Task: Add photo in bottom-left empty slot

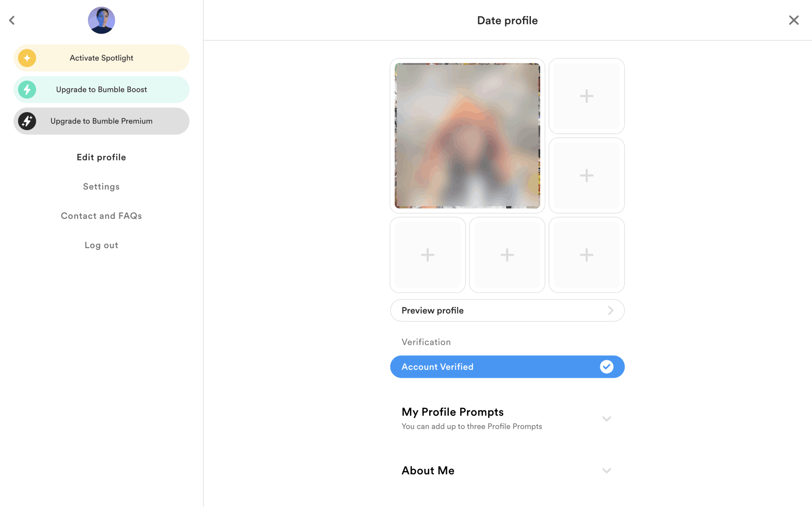Action: pyautogui.click(x=427, y=255)
